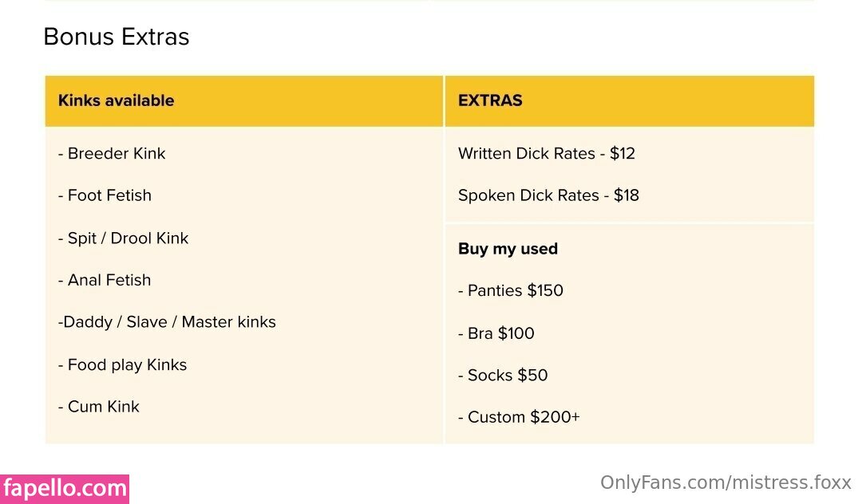Select the EXTRAS column header

[490, 100]
